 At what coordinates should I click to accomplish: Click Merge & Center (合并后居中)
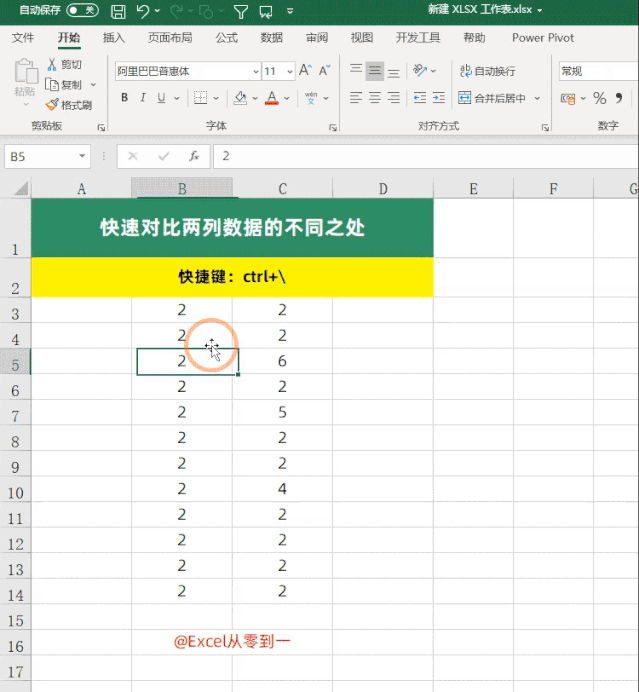pos(492,98)
